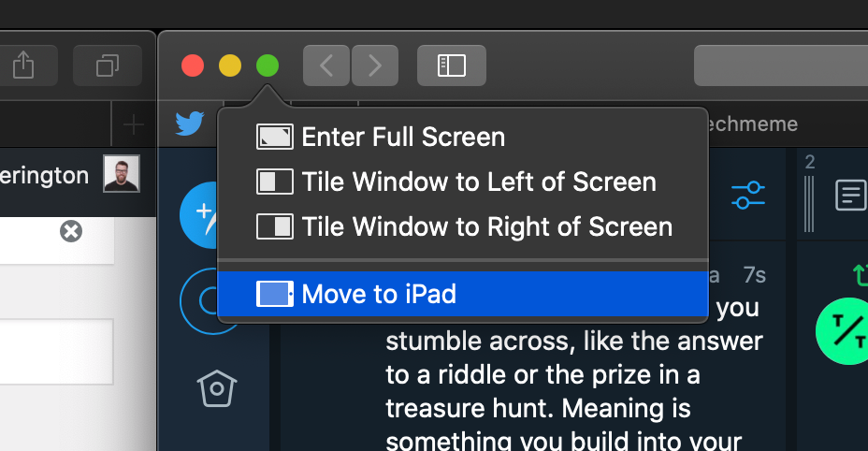Toggle the Safari sidebar button
868x451 pixels.
click(451, 65)
